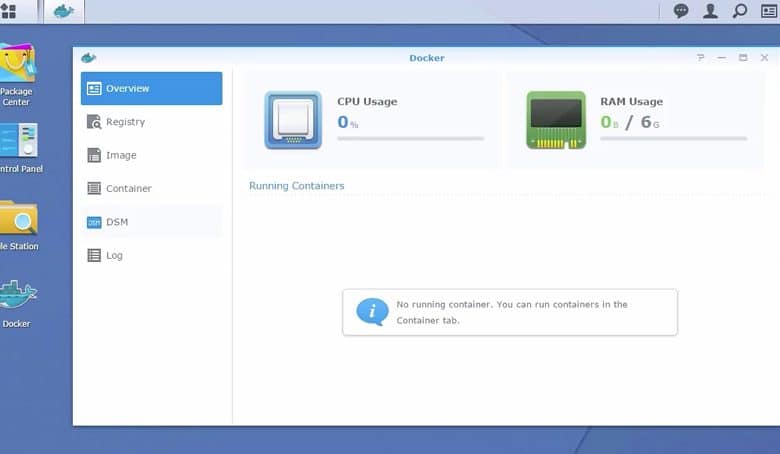Click the help question mark button
The height and width of the screenshot is (454, 780).
(x=700, y=58)
